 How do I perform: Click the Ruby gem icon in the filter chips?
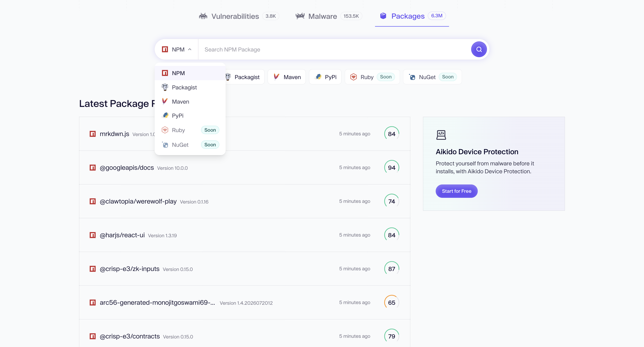(354, 77)
